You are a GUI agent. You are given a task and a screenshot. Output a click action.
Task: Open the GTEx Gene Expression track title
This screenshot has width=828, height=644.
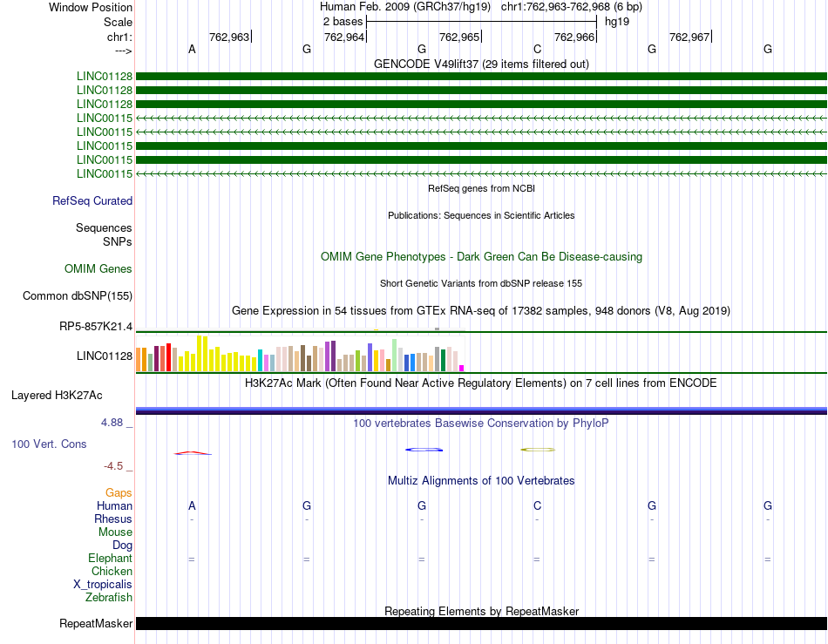click(481, 310)
